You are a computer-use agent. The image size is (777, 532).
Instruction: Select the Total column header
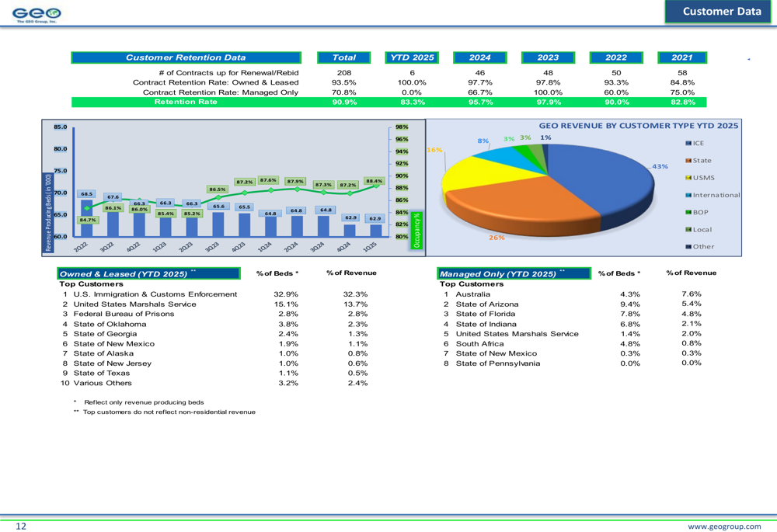(x=344, y=57)
